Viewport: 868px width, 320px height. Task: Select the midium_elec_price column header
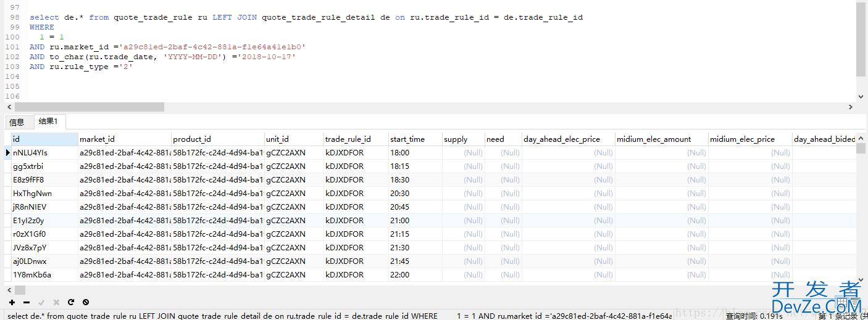coord(750,139)
